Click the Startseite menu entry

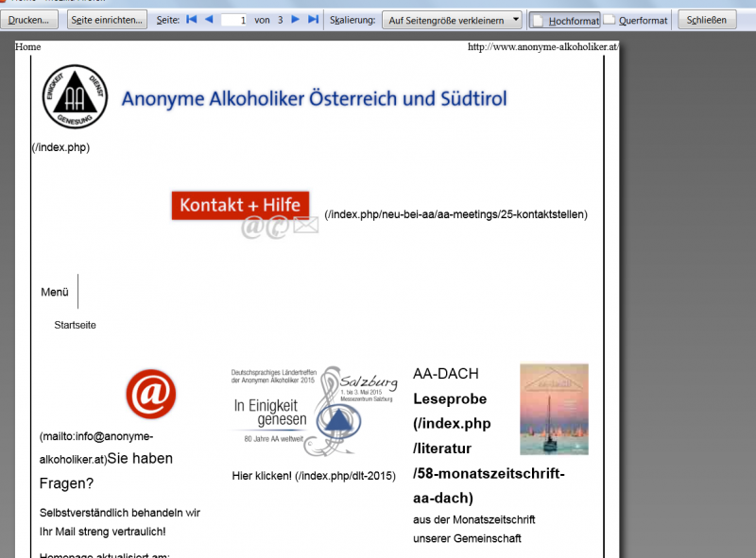[x=76, y=325]
